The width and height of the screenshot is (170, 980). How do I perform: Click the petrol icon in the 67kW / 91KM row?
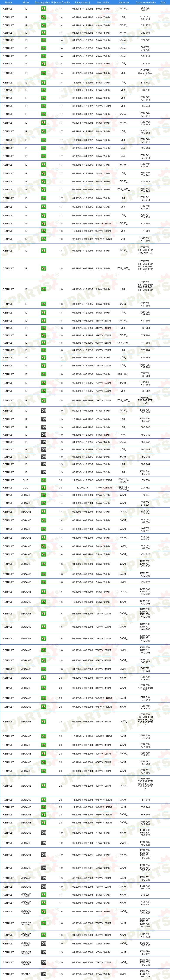click(43, 358)
